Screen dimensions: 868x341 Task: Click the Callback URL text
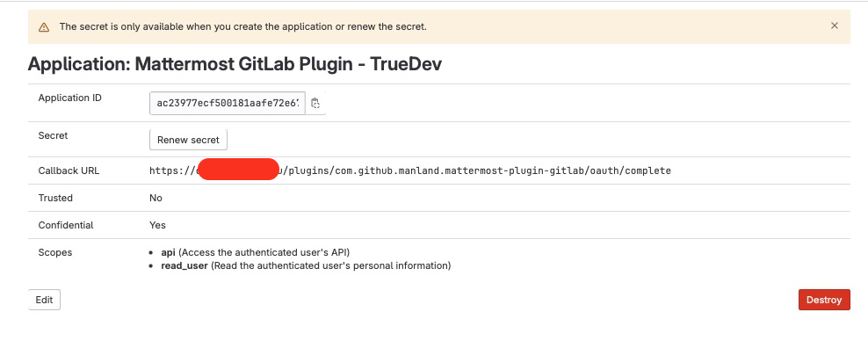point(409,170)
